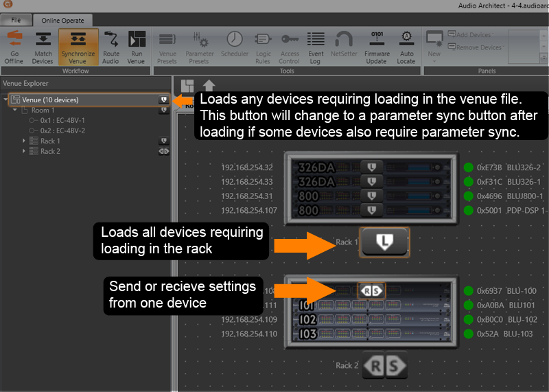The height and width of the screenshot is (392, 549).
Task: Click the 0x5001 PDP-DSP device label
Action: coord(512,211)
